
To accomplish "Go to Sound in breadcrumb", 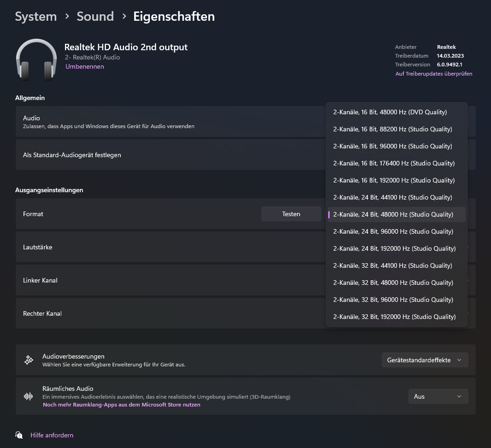I will (95, 16).
